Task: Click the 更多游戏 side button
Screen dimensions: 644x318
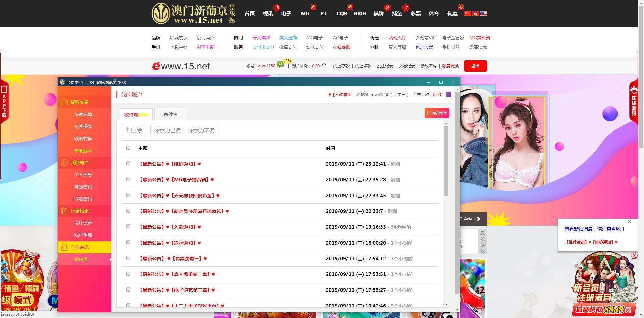Action: pyautogui.click(x=482, y=242)
